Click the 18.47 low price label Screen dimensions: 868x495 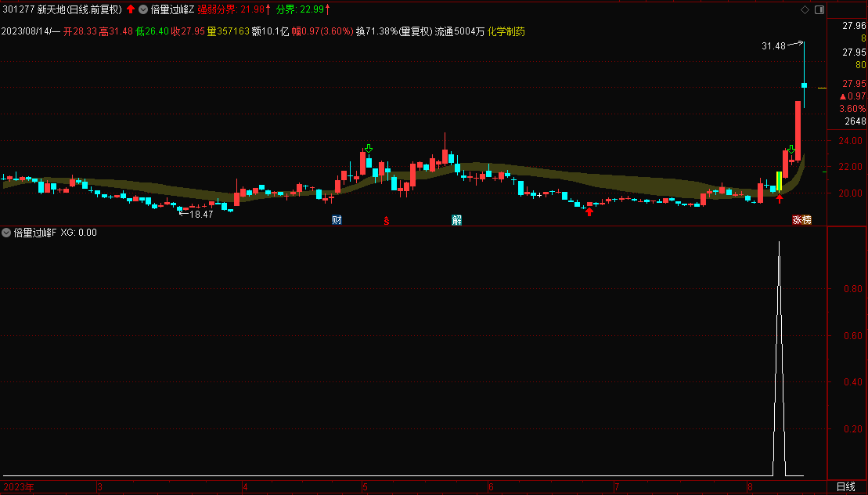pos(201,215)
